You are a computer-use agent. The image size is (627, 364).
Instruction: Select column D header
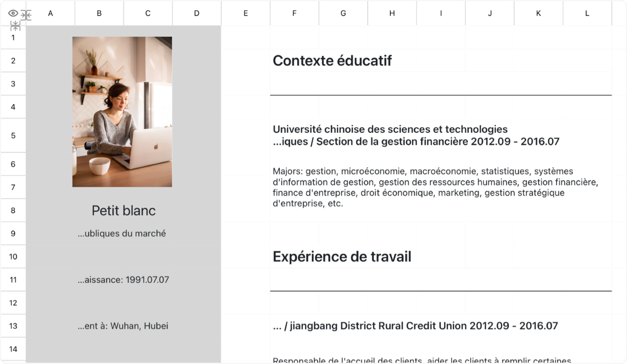tap(197, 13)
